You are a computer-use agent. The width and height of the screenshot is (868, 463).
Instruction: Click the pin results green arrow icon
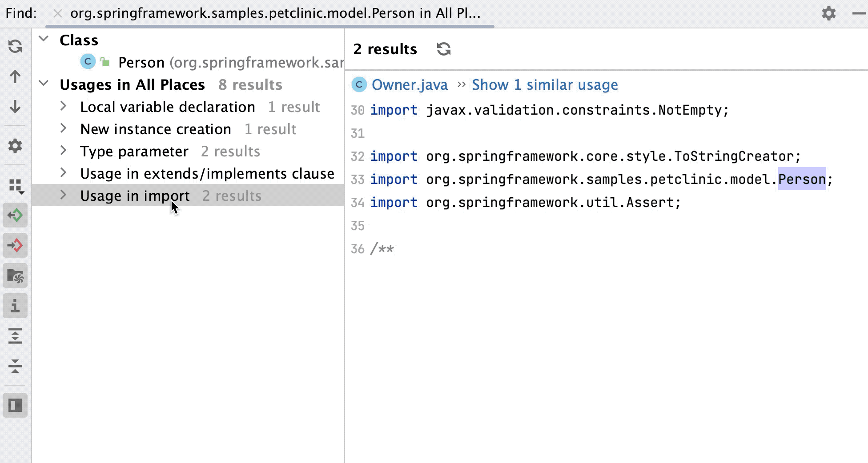pyautogui.click(x=15, y=216)
